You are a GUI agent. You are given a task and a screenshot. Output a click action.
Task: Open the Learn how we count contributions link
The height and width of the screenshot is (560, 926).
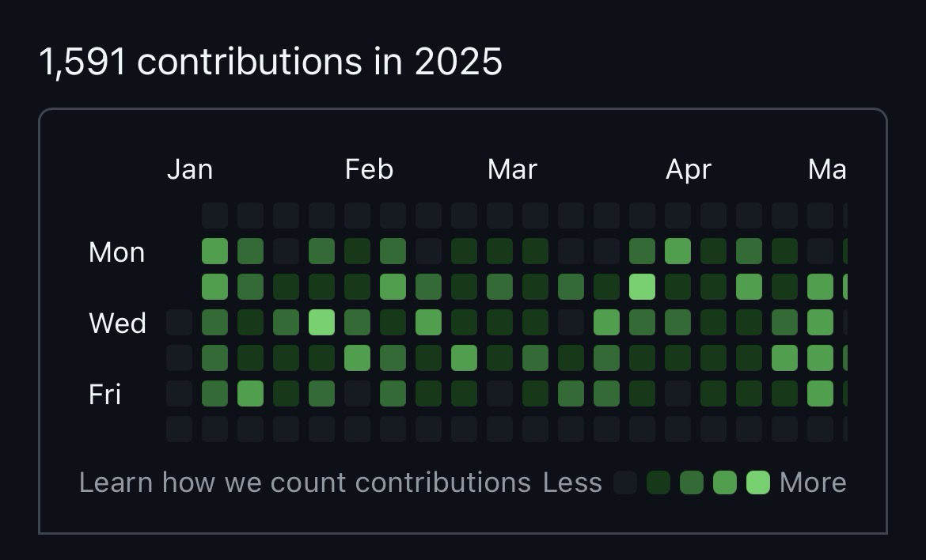click(305, 482)
